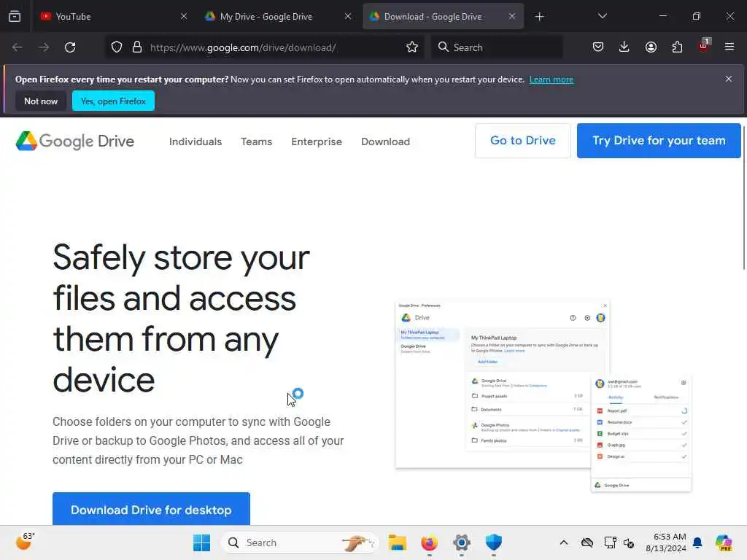
Task: Click the Drive desktop preview image
Action: point(543,396)
